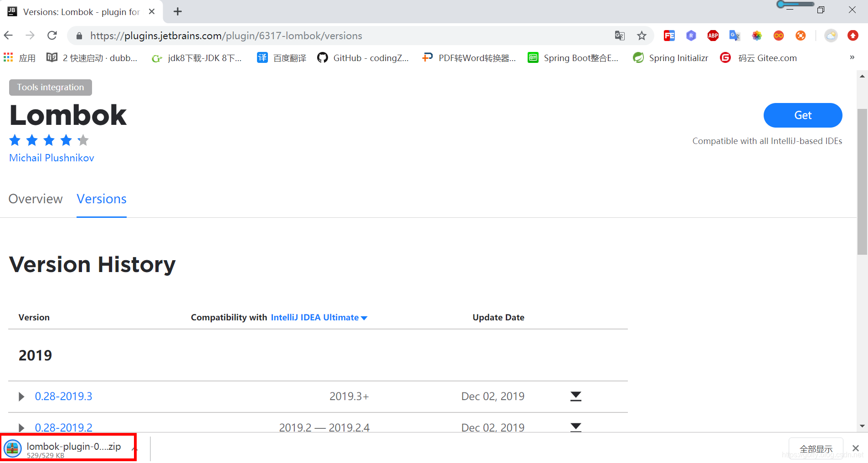Click 全部显示 to show all downloads
The width and height of the screenshot is (868, 463).
[816, 449]
